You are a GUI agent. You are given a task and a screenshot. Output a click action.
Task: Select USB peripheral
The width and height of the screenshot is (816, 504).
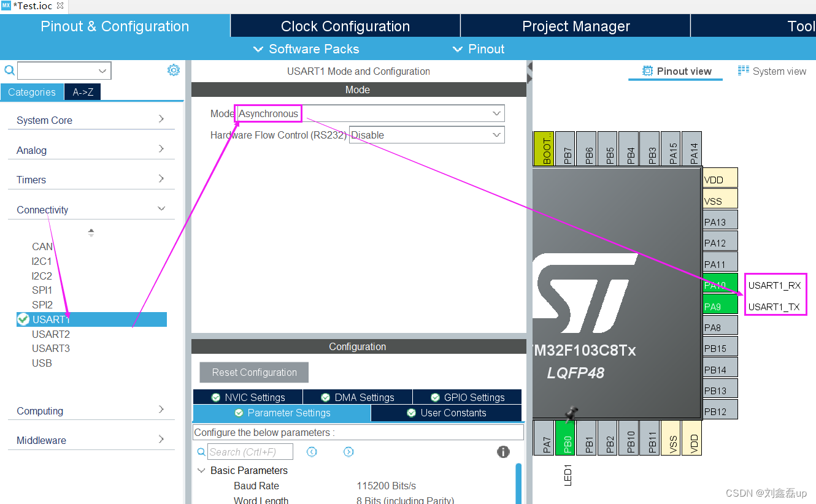point(42,363)
